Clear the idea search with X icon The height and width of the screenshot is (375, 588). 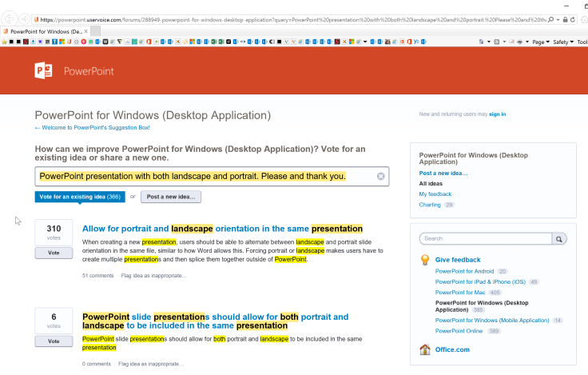coord(380,177)
